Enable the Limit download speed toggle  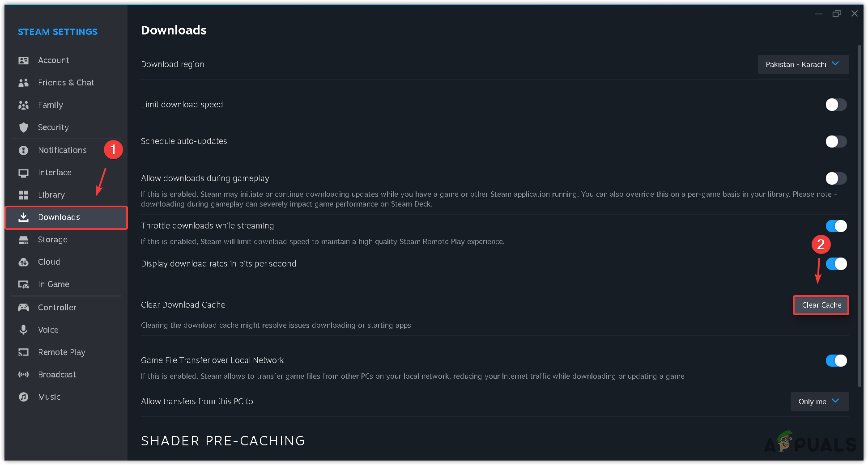point(836,105)
